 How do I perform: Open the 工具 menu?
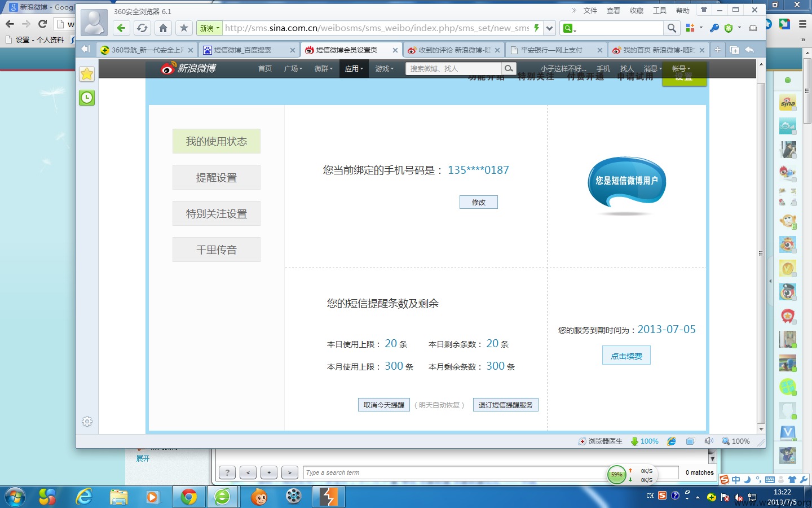coord(660,11)
